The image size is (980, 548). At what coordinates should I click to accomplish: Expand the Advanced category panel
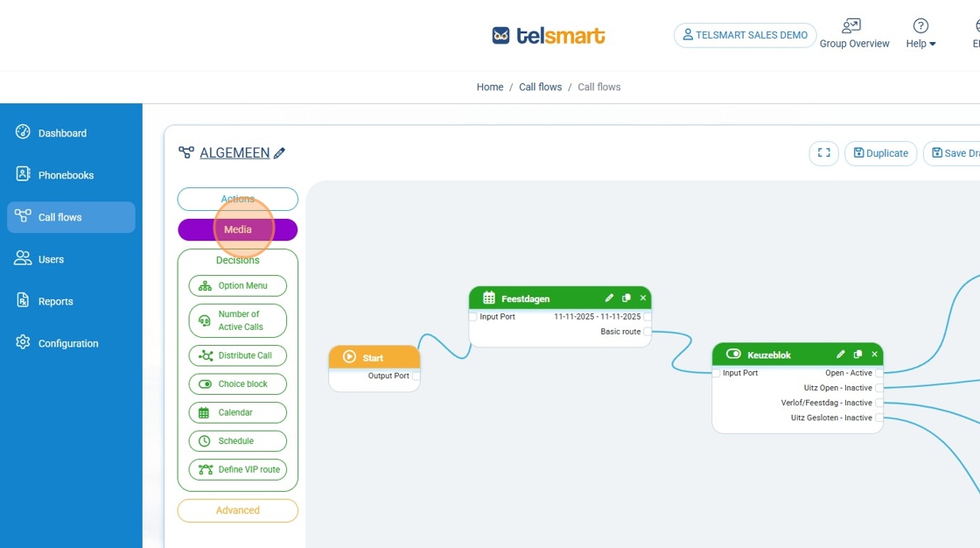coord(237,510)
